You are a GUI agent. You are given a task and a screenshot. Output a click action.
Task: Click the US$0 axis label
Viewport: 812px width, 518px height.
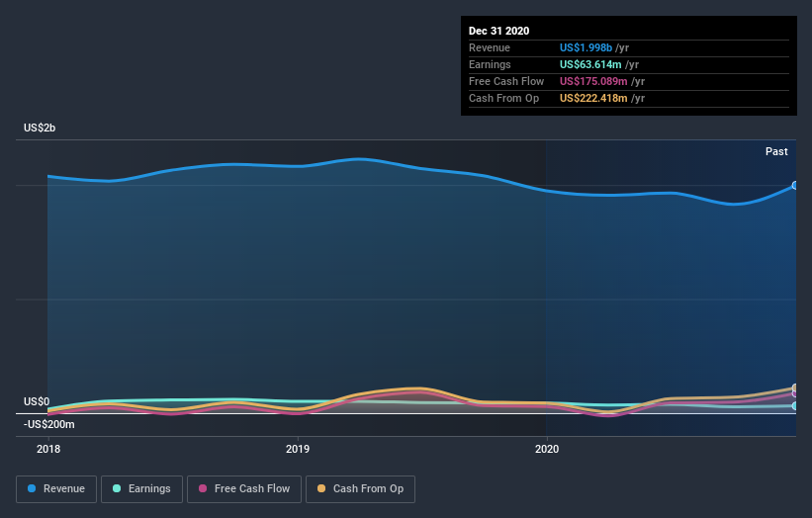pyautogui.click(x=37, y=401)
